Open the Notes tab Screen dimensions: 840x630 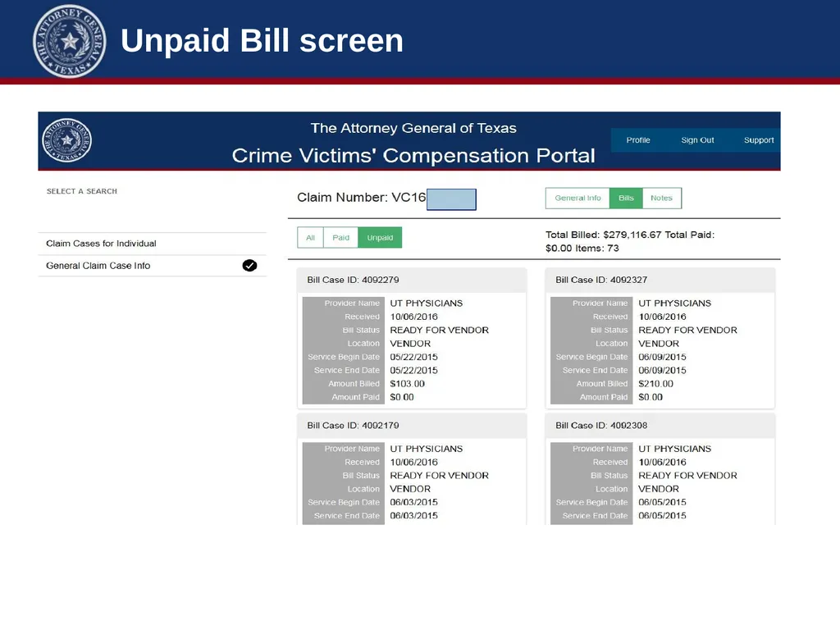[x=662, y=198]
